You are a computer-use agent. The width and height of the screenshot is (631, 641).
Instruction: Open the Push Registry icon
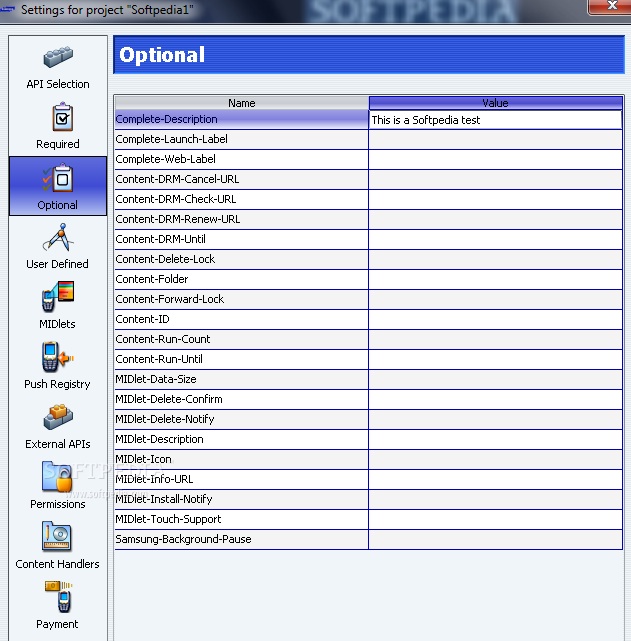coord(57,359)
